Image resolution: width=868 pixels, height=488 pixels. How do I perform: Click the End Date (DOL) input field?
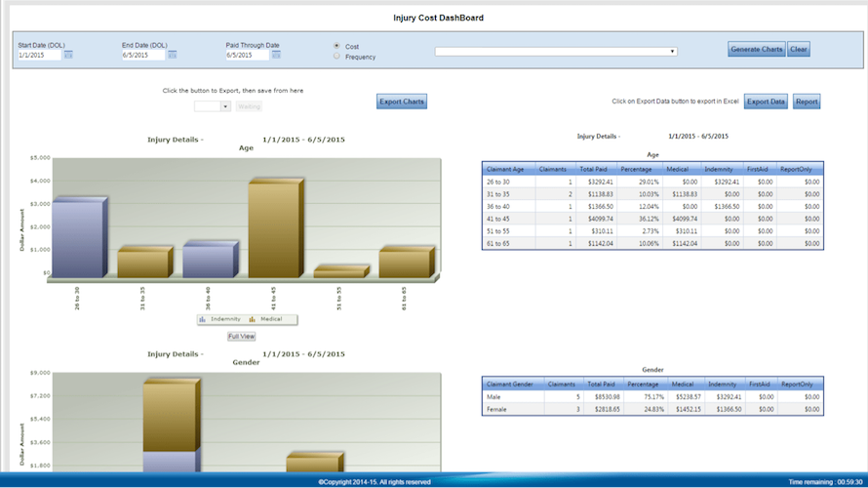[143, 55]
